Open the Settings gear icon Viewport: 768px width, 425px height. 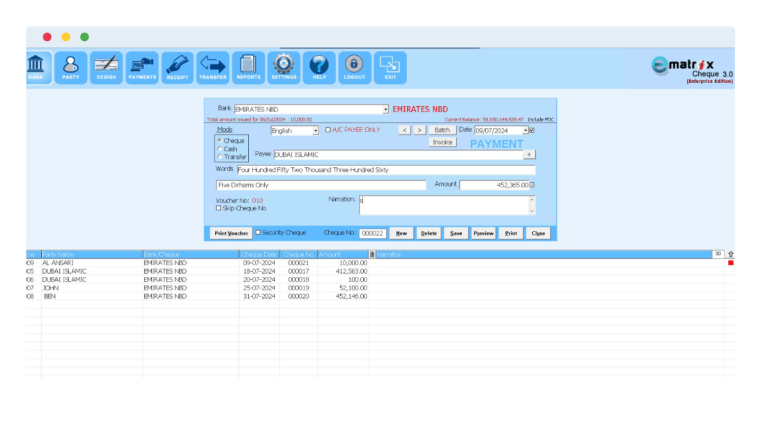click(x=284, y=66)
